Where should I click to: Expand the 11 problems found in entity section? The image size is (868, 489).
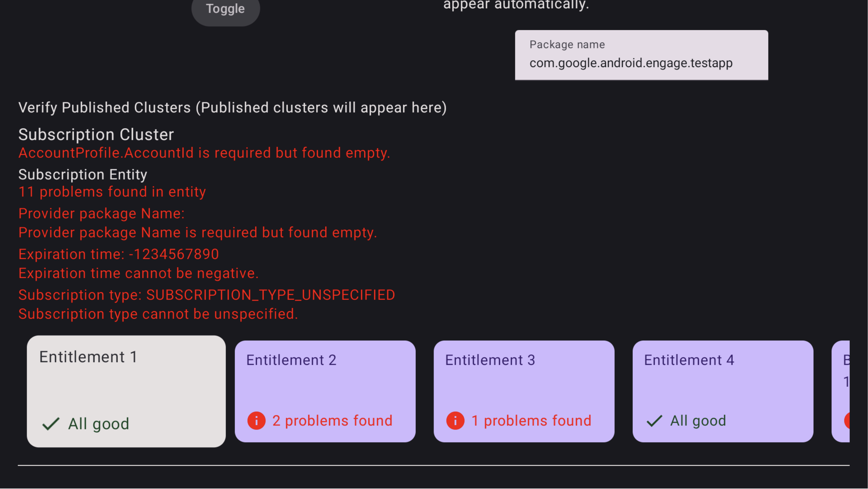pos(112,192)
